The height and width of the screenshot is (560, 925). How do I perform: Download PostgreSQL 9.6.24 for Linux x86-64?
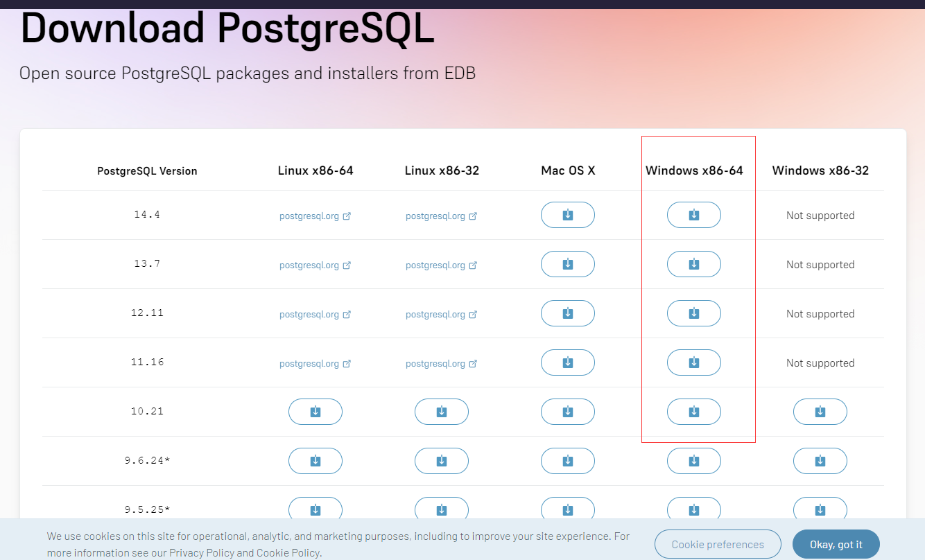(x=315, y=461)
